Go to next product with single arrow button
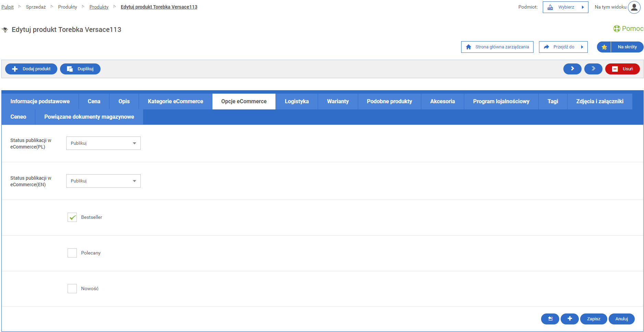 coord(572,69)
